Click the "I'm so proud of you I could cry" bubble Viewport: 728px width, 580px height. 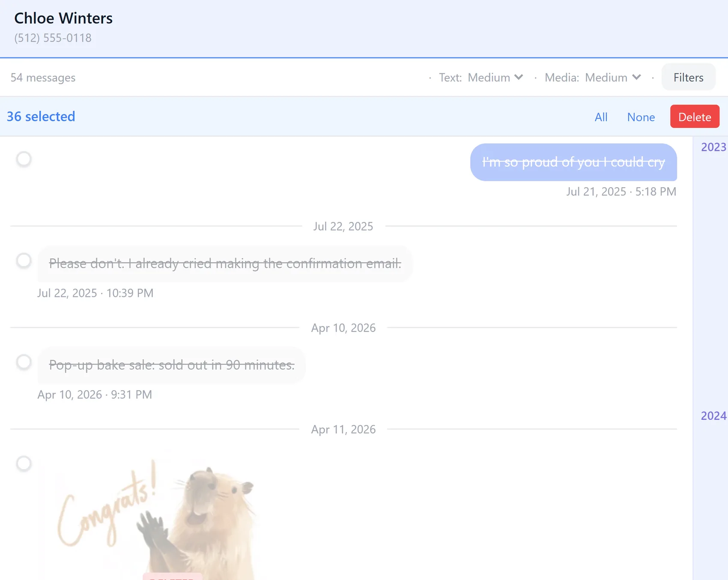click(x=573, y=162)
